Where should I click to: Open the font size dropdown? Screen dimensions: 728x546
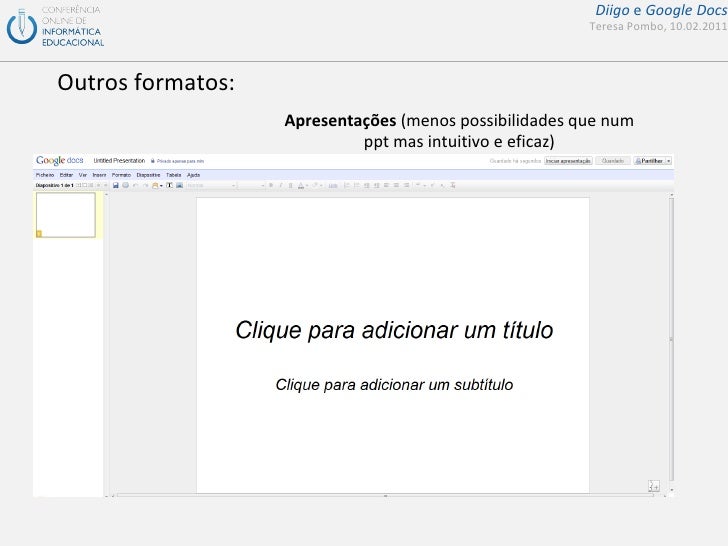252,185
